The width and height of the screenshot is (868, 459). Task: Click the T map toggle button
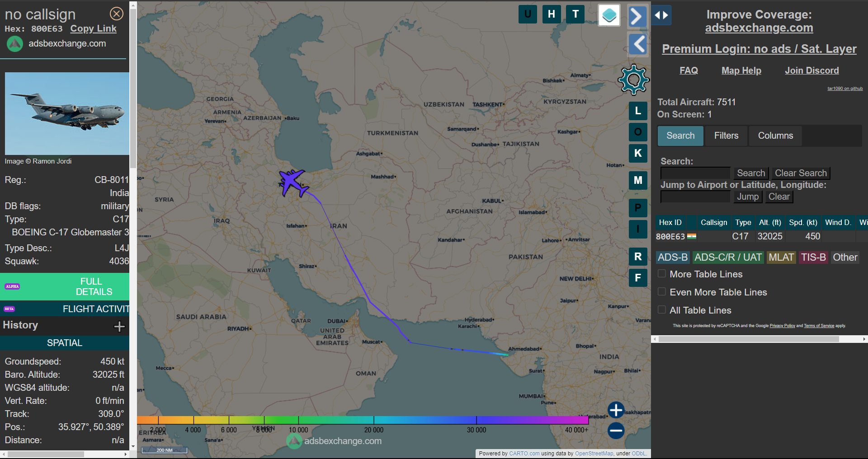click(576, 14)
